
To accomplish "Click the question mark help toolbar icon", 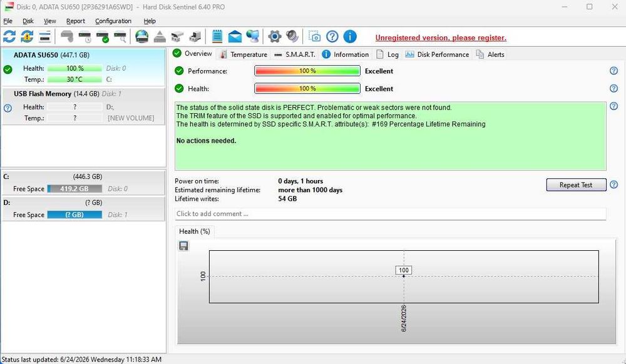I will click(332, 37).
